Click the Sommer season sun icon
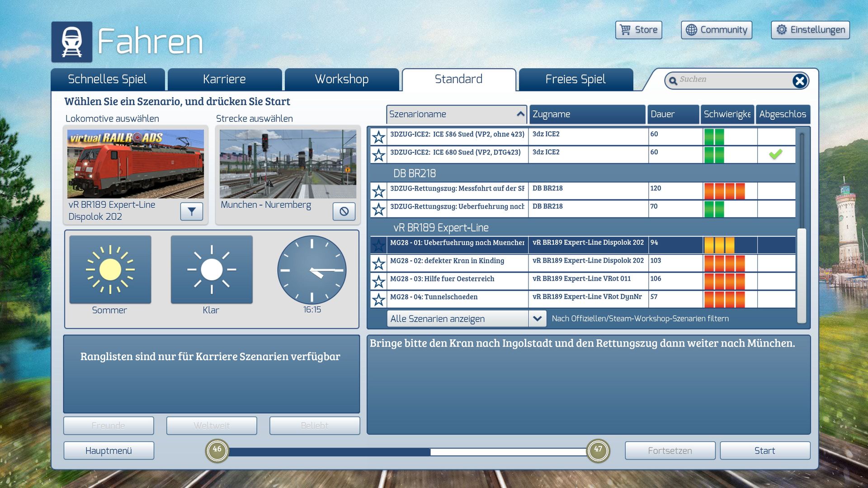This screenshot has height=488, width=868. tap(110, 269)
